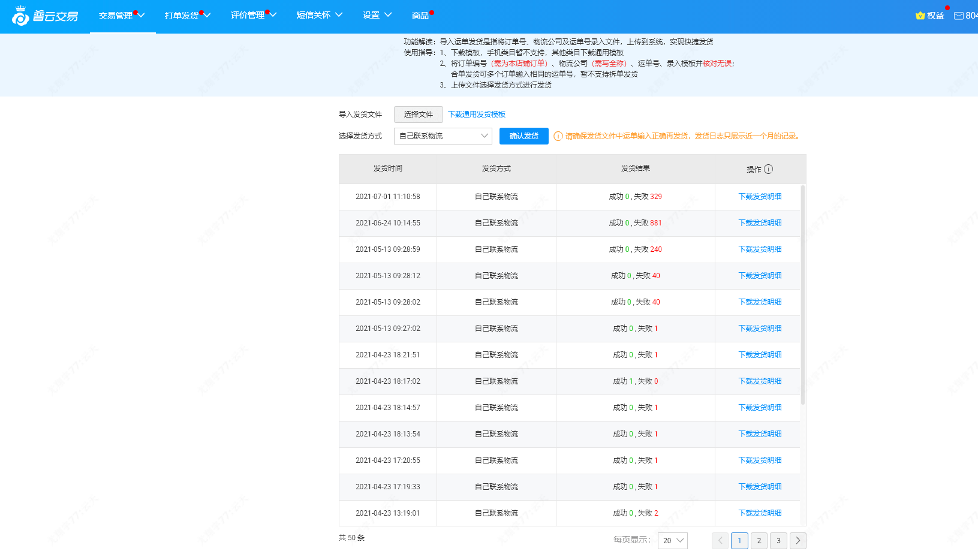Download details for 2021-04-23 18:14:57 row
Viewport: 978px width, 560px height.
[x=760, y=408]
